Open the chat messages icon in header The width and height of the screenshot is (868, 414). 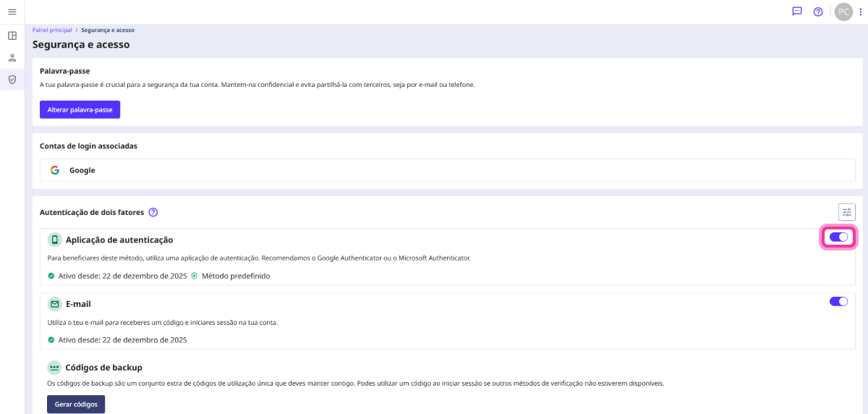pyautogui.click(x=797, y=12)
